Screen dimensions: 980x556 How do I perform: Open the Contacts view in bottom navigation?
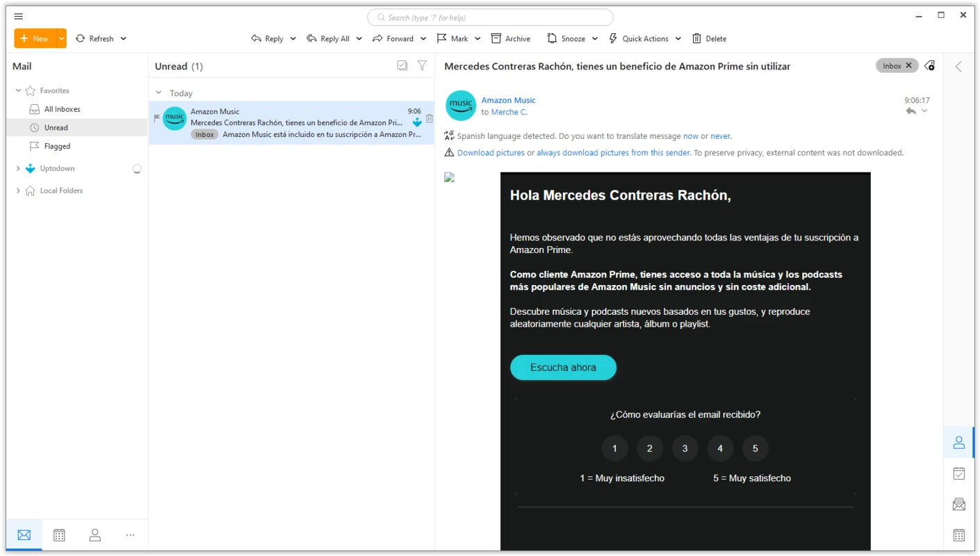click(x=95, y=534)
